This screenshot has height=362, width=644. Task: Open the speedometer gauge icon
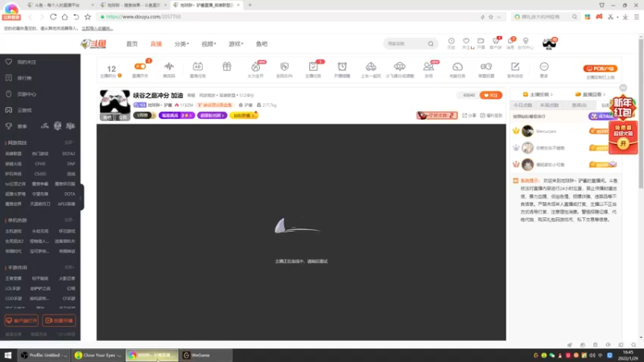tap(457, 67)
